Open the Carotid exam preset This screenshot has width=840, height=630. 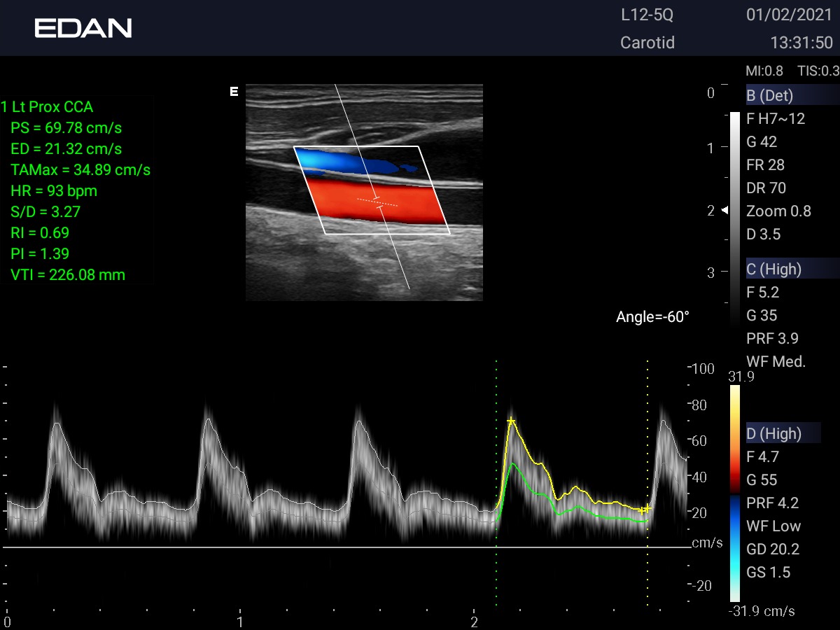click(x=647, y=43)
